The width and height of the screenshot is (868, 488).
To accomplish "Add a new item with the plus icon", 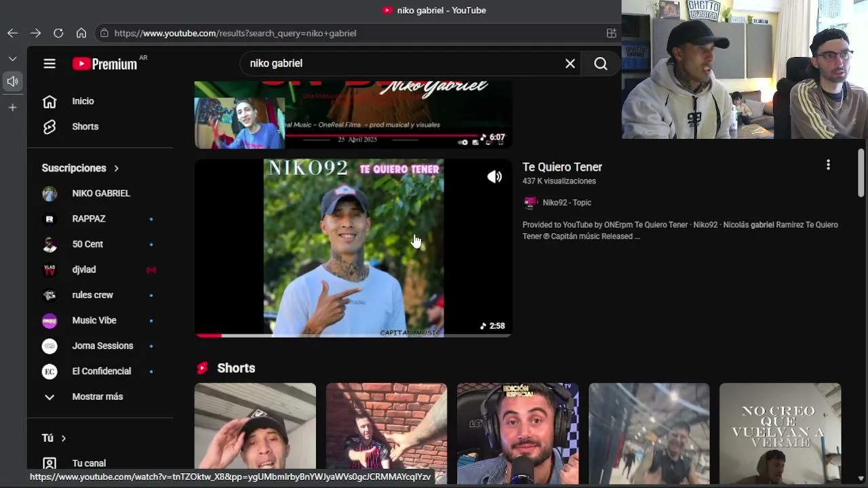I will tap(12, 107).
